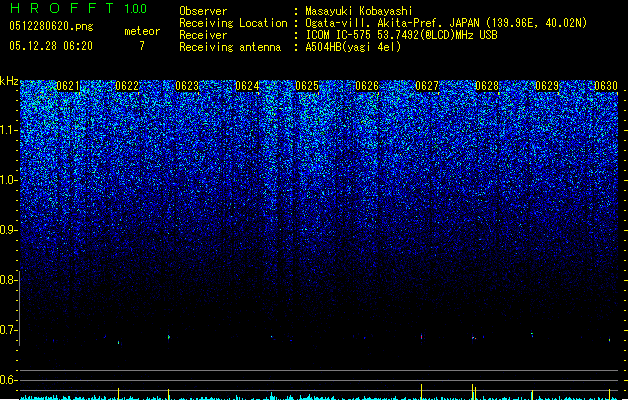Click the kHz axis unit label
Image resolution: width=629 pixels, height=400 pixels.
pyautogui.click(x=9, y=81)
